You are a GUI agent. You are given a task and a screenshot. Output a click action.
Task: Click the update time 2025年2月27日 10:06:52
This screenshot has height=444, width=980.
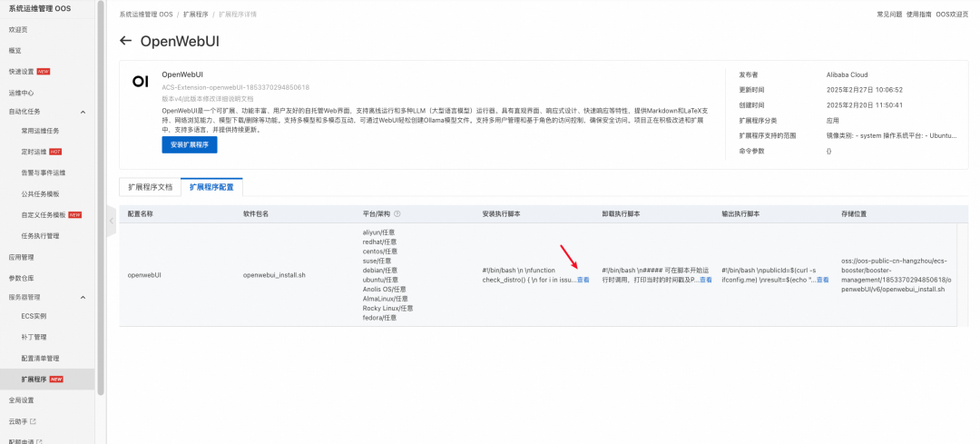click(865, 90)
